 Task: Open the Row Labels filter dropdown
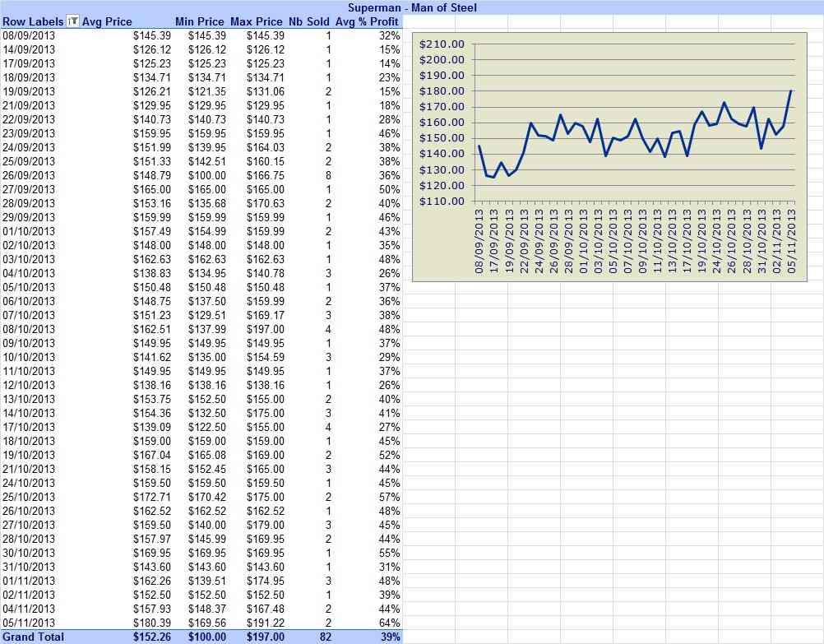point(72,21)
